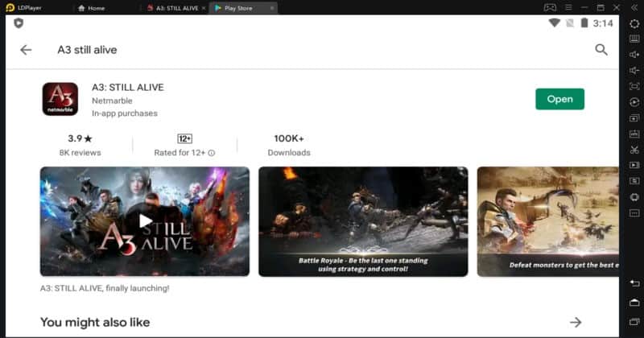Screen dimensions: 644x338
Task: Click the 12+ content rating badge
Action: (185, 138)
